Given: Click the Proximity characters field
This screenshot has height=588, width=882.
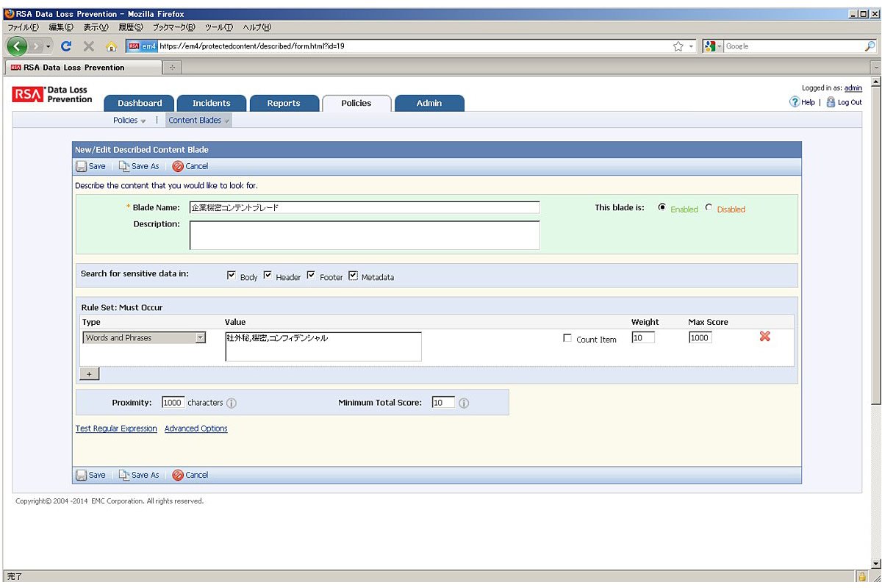Looking at the screenshot, I should pos(173,403).
